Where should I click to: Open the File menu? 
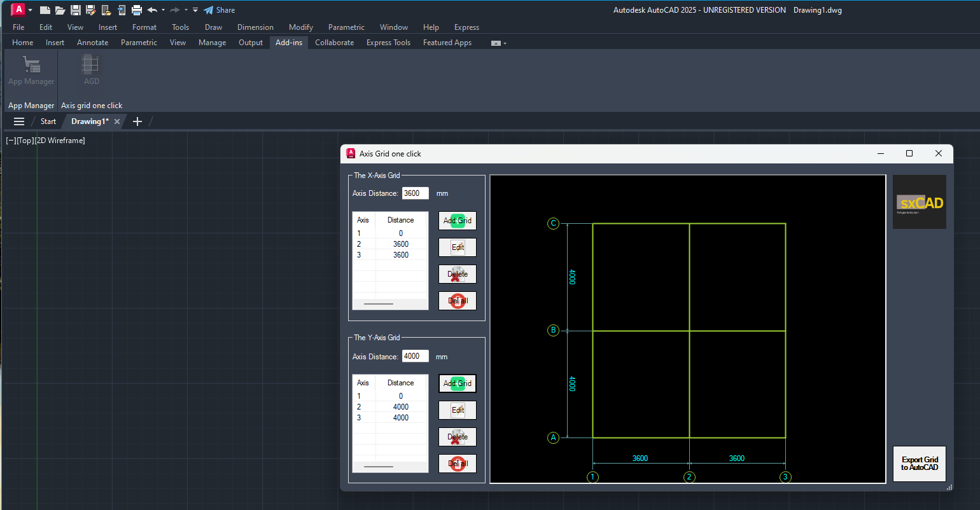pyautogui.click(x=18, y=27)
